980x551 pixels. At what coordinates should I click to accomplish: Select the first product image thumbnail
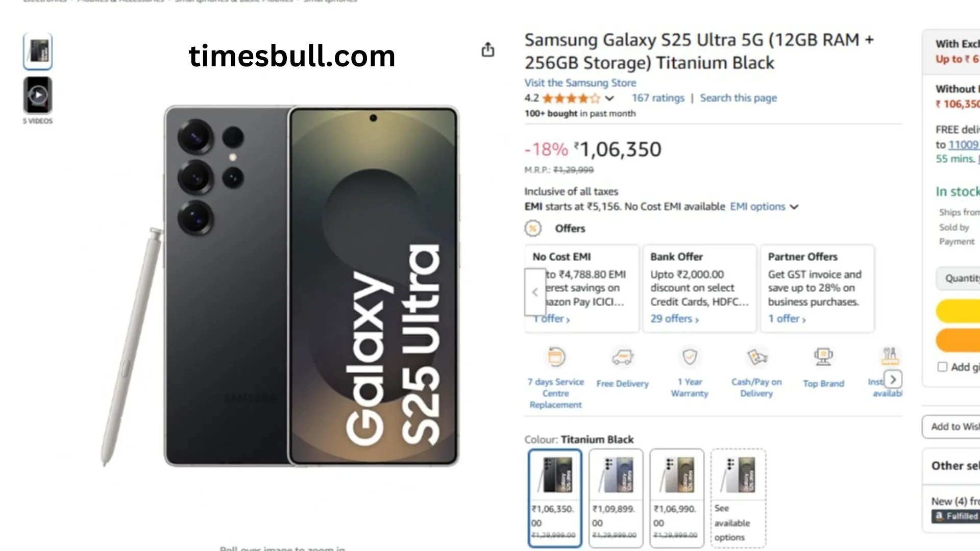tap(38, 51)
